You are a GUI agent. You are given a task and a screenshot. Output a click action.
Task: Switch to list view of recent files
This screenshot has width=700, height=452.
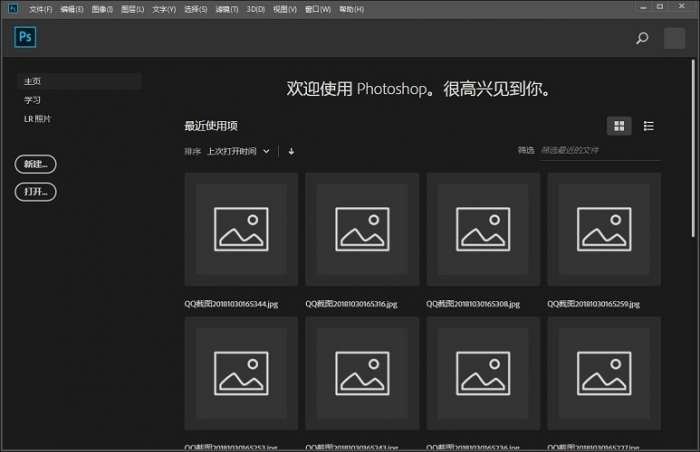click(x=648, y=126)
